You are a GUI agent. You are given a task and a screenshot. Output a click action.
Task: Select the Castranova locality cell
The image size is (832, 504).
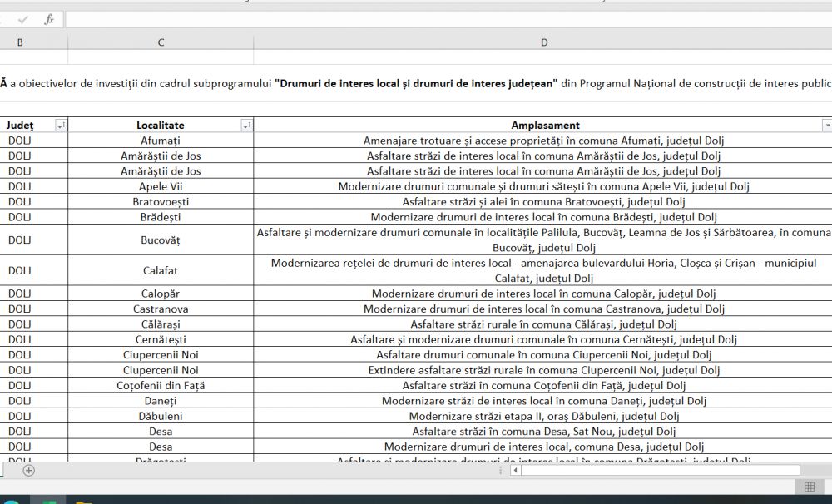click(161, 309)
